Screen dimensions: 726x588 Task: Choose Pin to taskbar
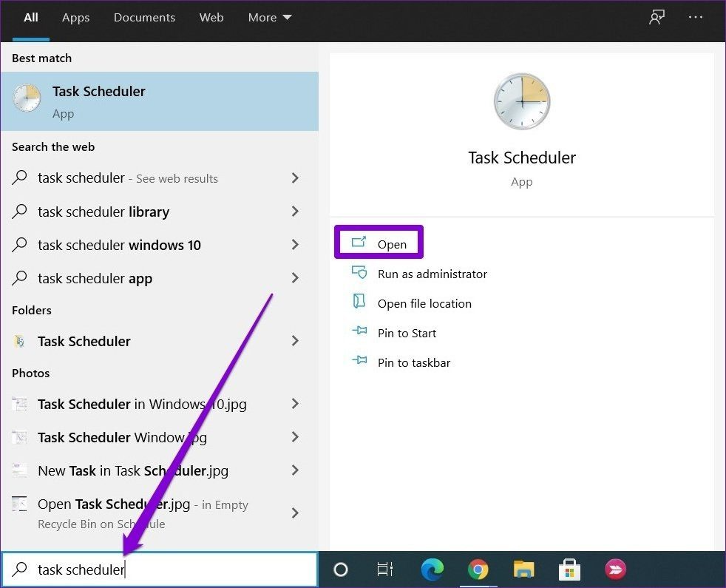(x=413, y=363)
